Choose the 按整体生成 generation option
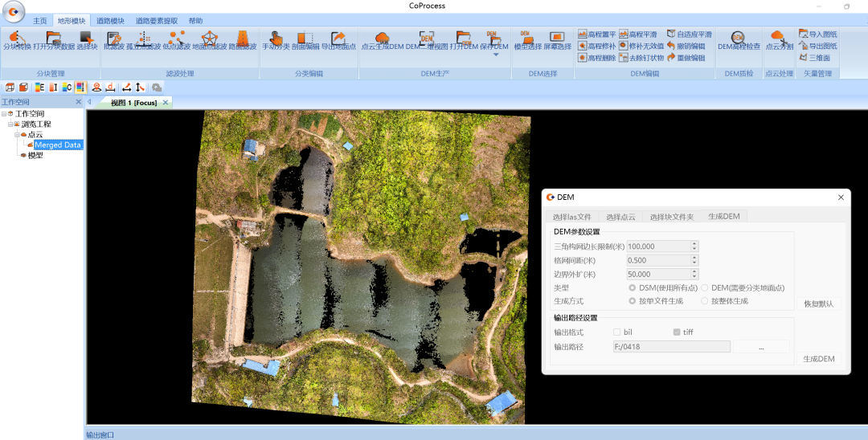 (x=705, y=301)
